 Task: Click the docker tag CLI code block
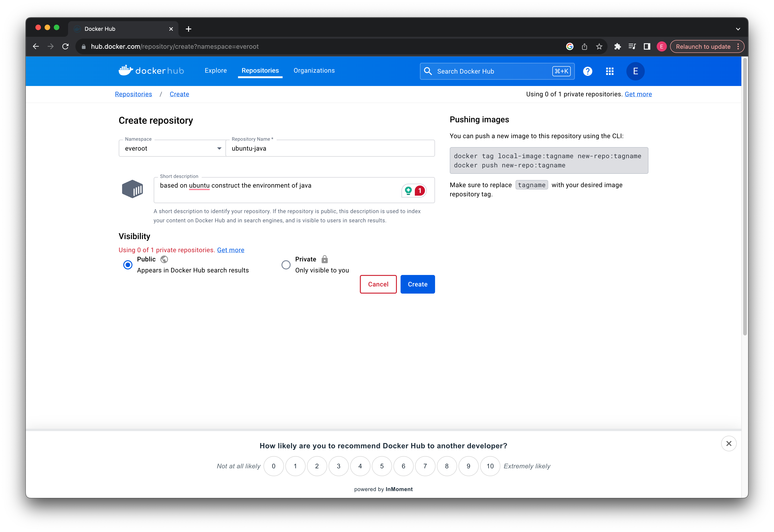coord(549,160)
